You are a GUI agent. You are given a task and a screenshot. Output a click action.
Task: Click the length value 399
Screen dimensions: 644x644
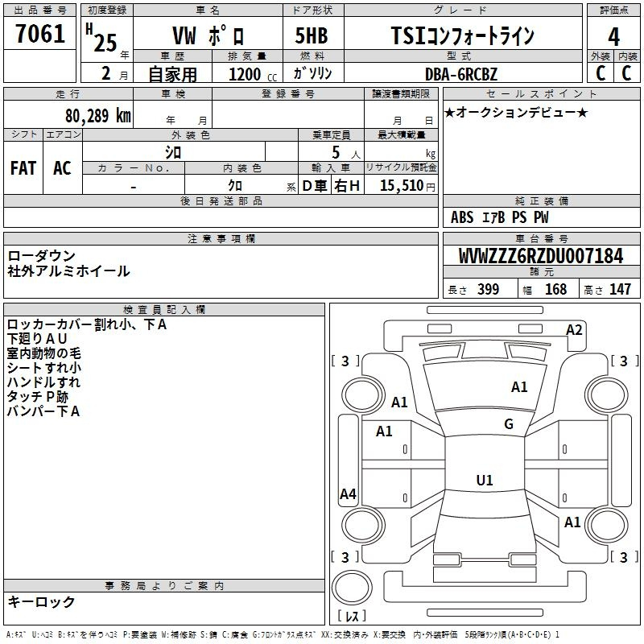[489, 290]
